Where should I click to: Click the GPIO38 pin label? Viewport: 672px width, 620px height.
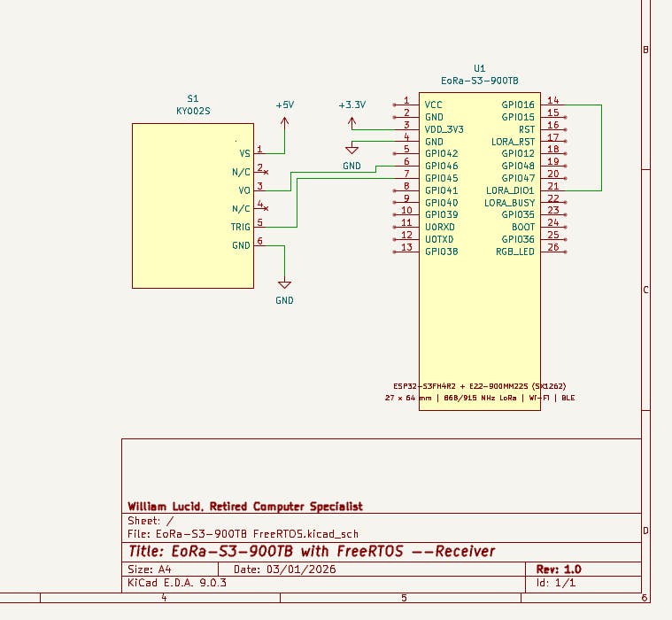pos(442,252)
